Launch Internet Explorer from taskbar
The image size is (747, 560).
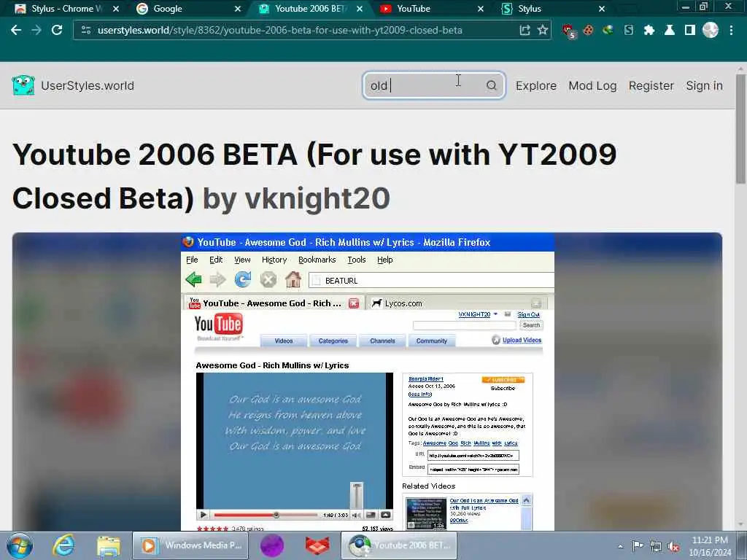(64, 545)
